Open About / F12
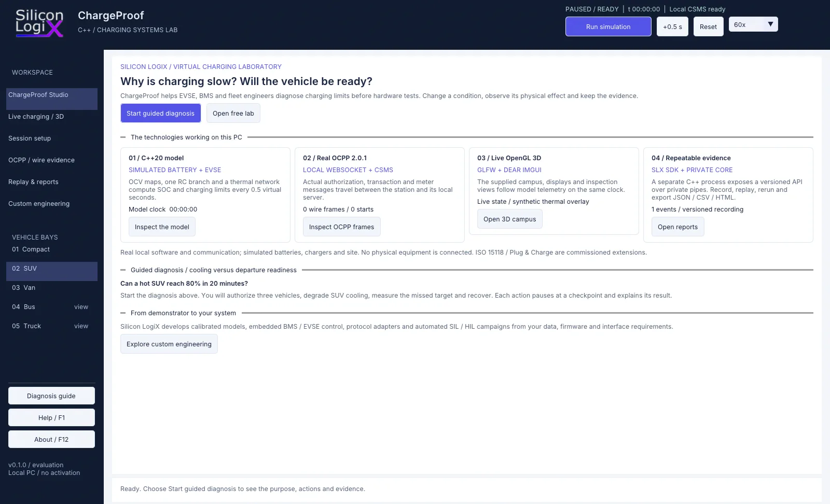This screenshot has width=830, height=504. [x=51, y=439]
